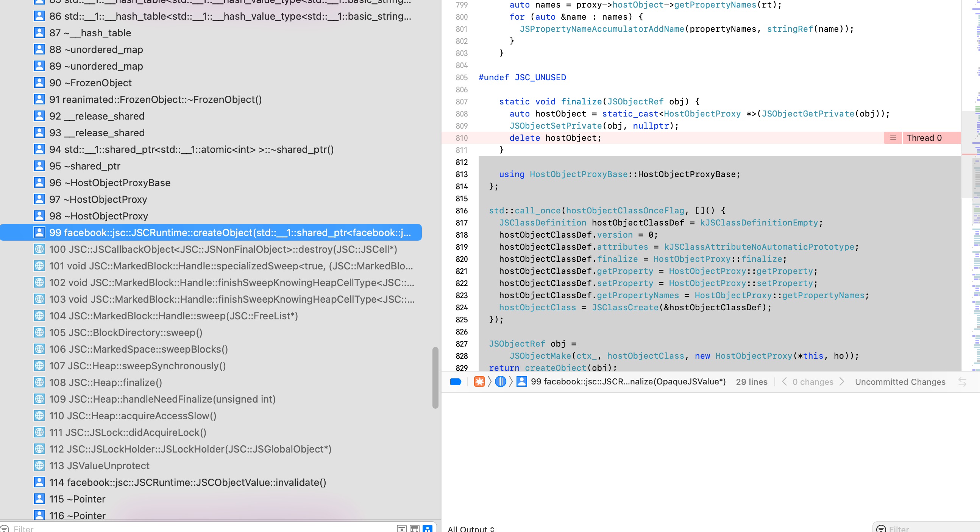Click the first call stack display icon near bottom right
The height and width of the screenshot is (532, 980).
coord(402,529)
